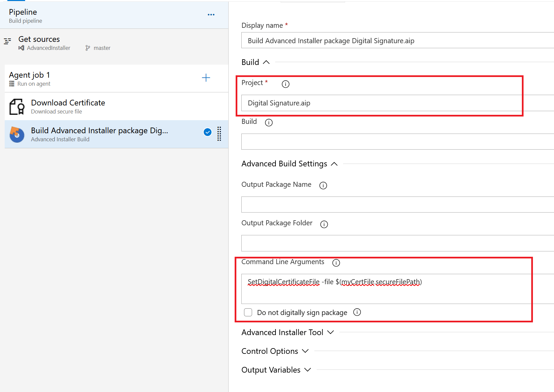Show info for Do not digitally sign package
Screen dimensions: 554x392
coord(357,312)
